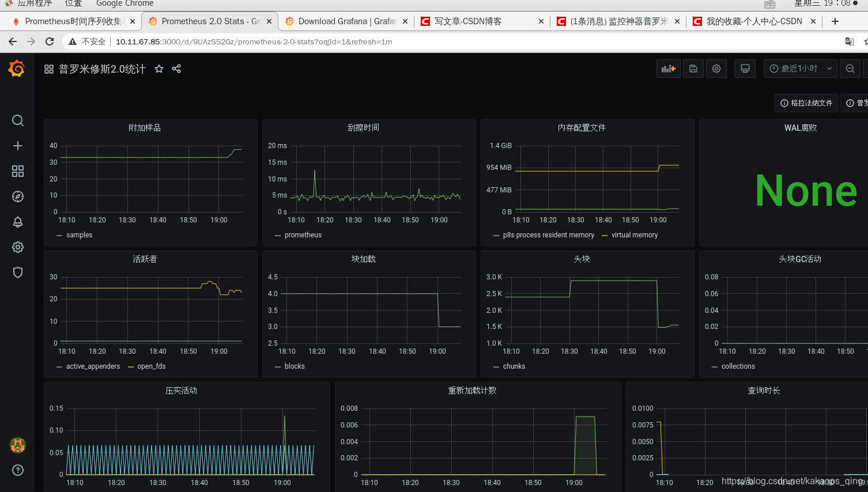The height and width of the screenshot is (492, 868).
Task: Click the Create plus icon in the sidebar
Action: coord(18,146)
